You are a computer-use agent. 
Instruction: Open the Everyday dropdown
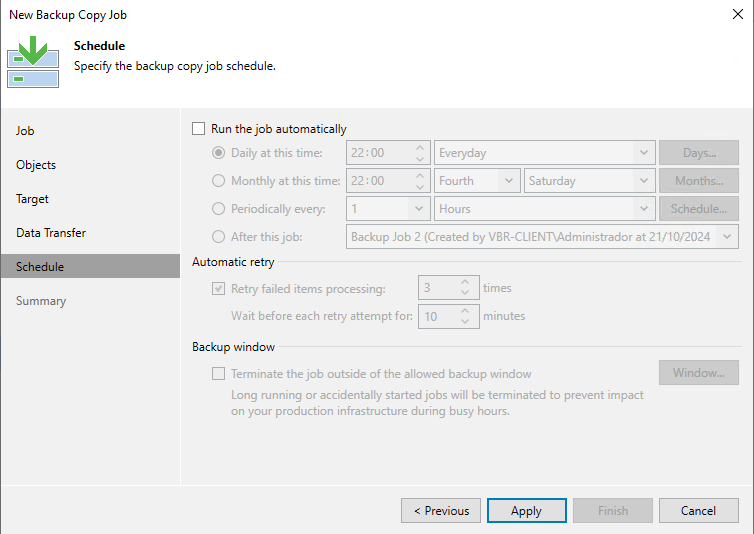[x=544, y=153]
